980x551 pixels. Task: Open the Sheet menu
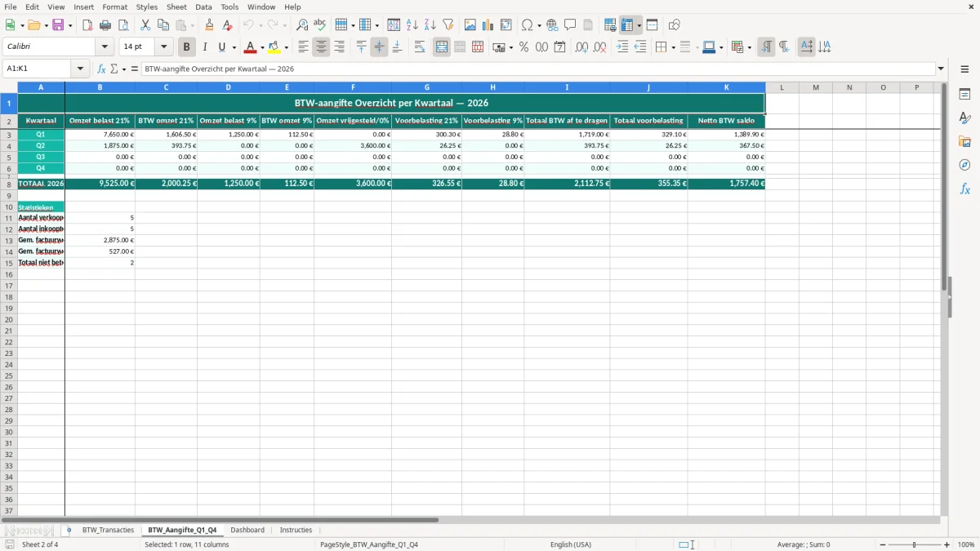[x=176, y=7]
